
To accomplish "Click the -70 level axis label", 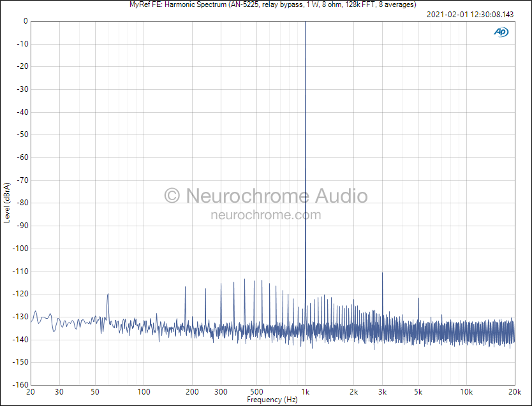I will pyautogui.click(x=22, y=180).
